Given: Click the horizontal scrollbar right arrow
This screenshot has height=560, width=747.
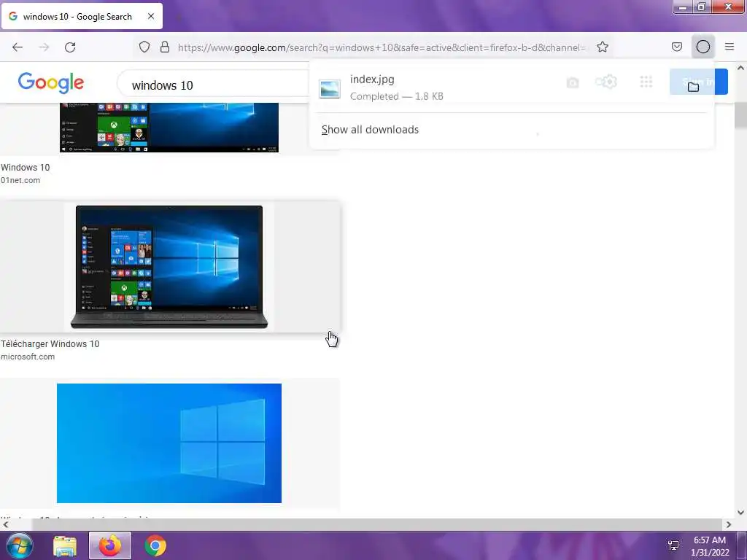Looking at the screenshot, I should point(729,525).
